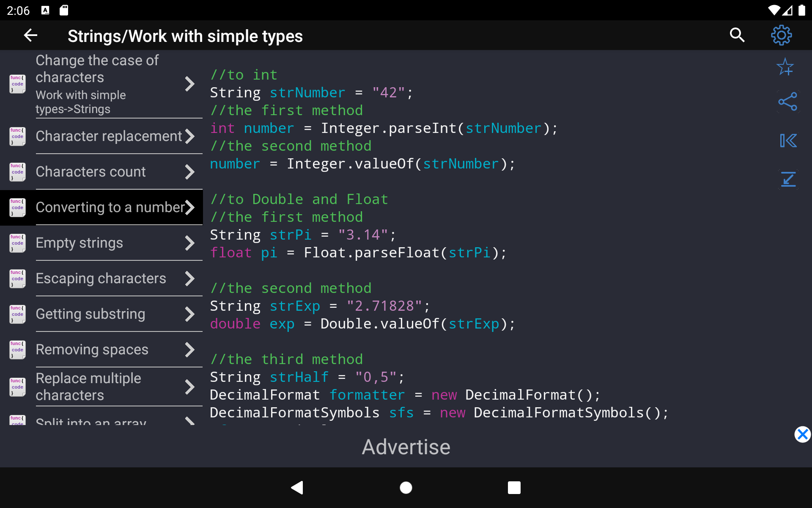Click the Float.parseFloat(strPi) code line
Image resolution: width=812 pixels, height=508 pixels.
click(358, 253)
